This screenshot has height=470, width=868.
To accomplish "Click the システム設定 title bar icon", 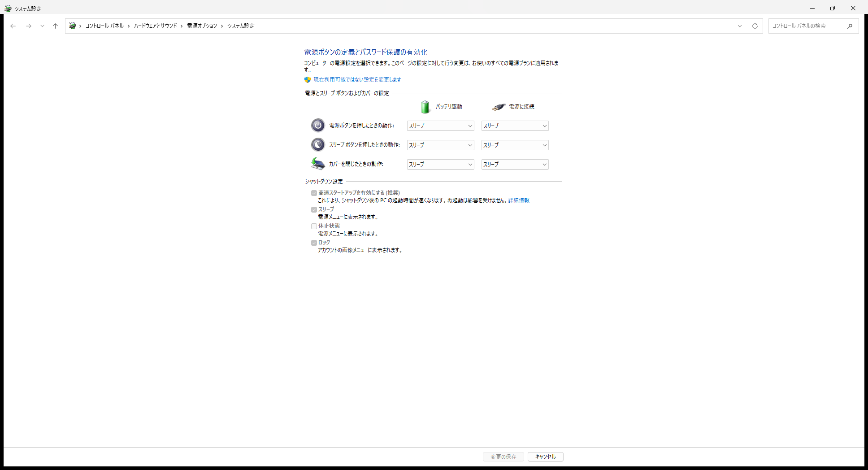I will tap(8, 9).
